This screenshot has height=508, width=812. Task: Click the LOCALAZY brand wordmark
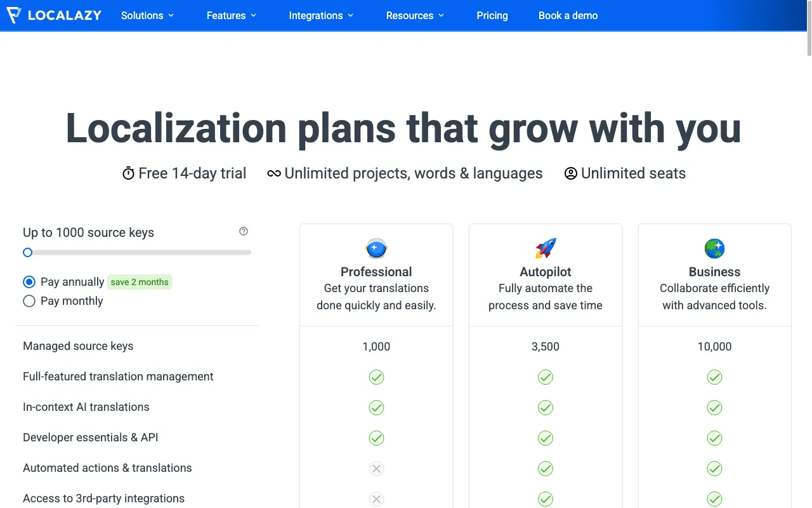pyautogui.click(x=65, y=15)
